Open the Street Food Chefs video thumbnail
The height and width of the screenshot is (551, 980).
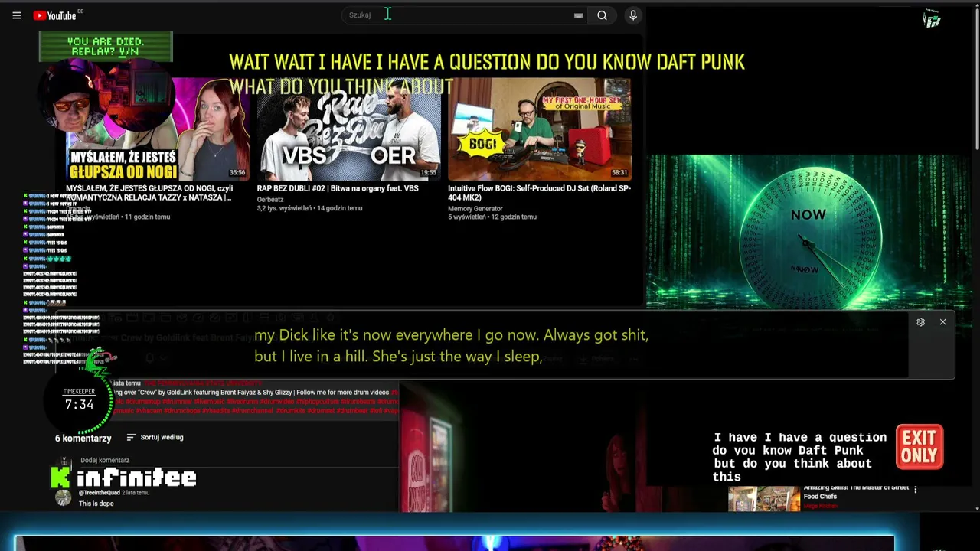click(x=764, y=498)
